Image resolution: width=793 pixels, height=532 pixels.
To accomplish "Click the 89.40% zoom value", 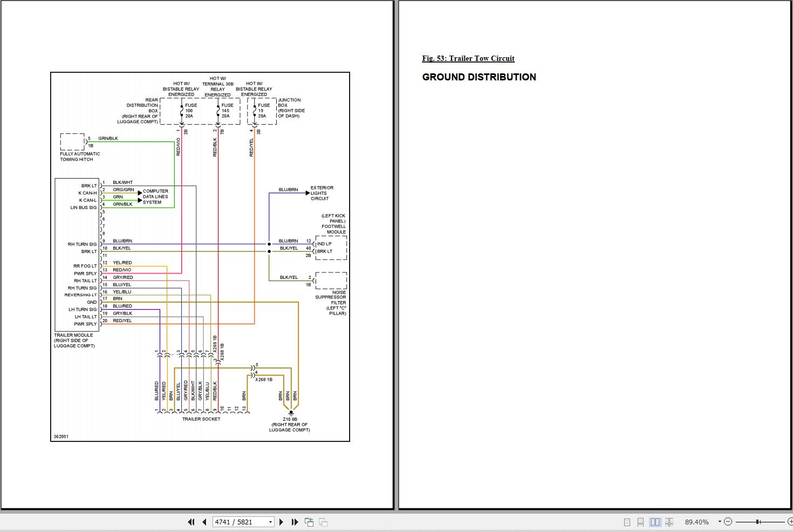I will 697,522.
